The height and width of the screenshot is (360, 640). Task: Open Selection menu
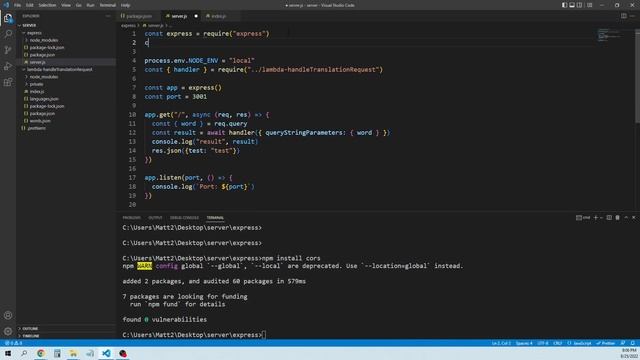pos(47,5)
